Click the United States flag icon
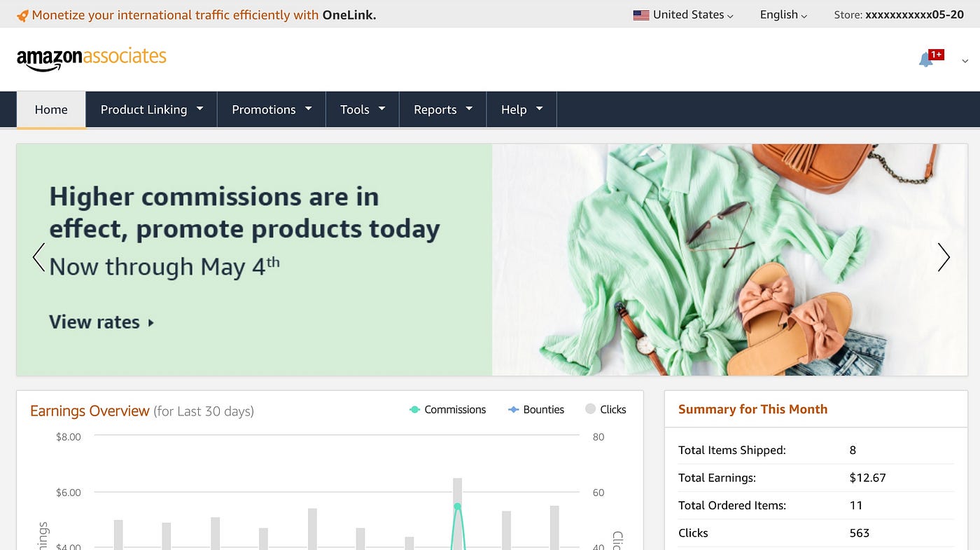Image resolution: width=980 pixels, height=550 pixels. tap(640, 15)
